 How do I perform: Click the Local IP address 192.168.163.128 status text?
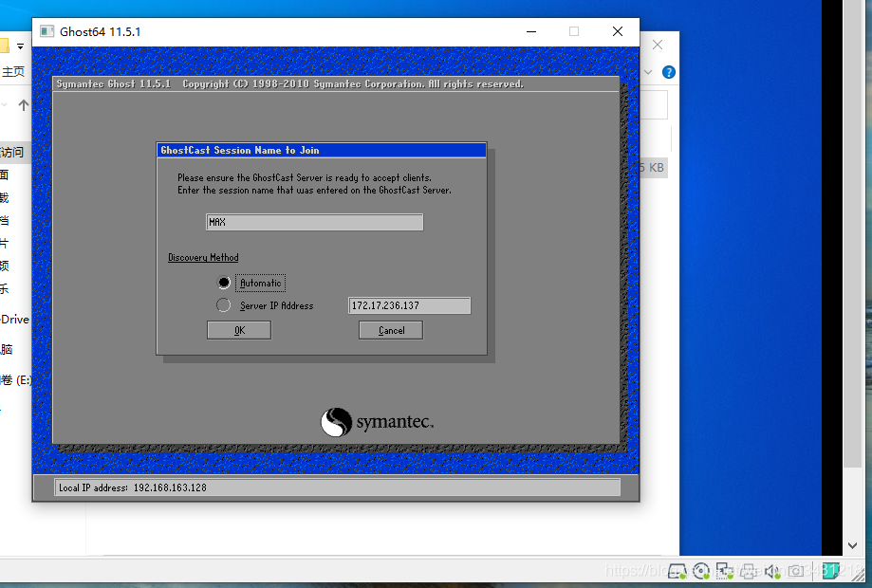tap(133, 488)
